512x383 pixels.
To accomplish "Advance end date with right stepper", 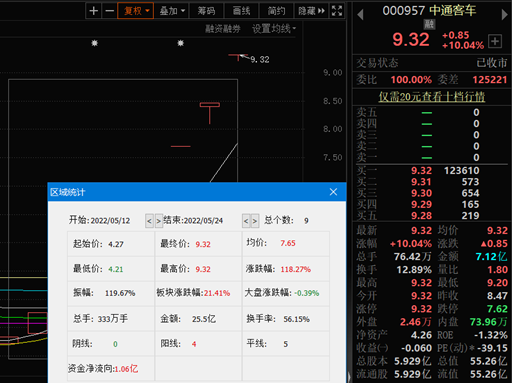I will (x=255, y=221).
